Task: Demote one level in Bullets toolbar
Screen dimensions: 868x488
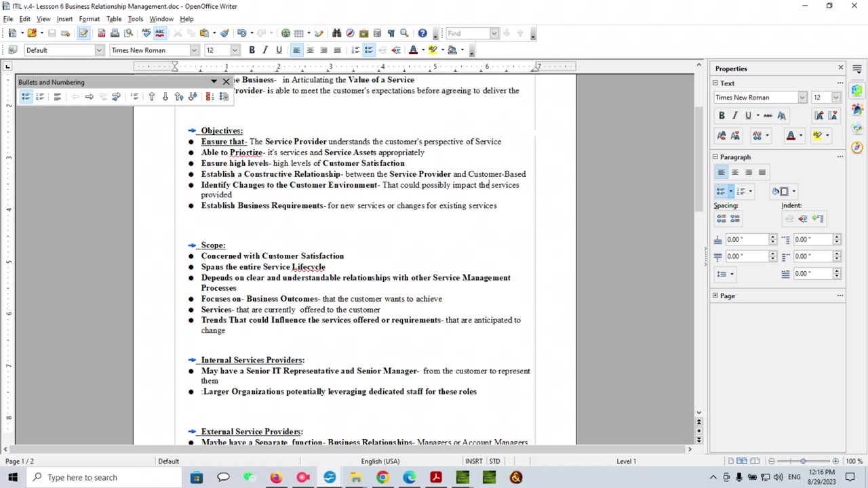Action: (x=89, y=97)
